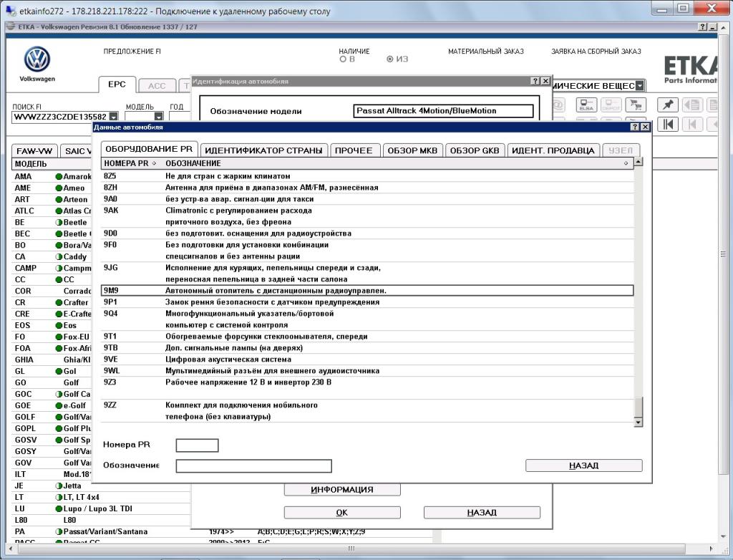
Task: Select the 9WL Мультимедийный разъём row
Action: (367, 371)
